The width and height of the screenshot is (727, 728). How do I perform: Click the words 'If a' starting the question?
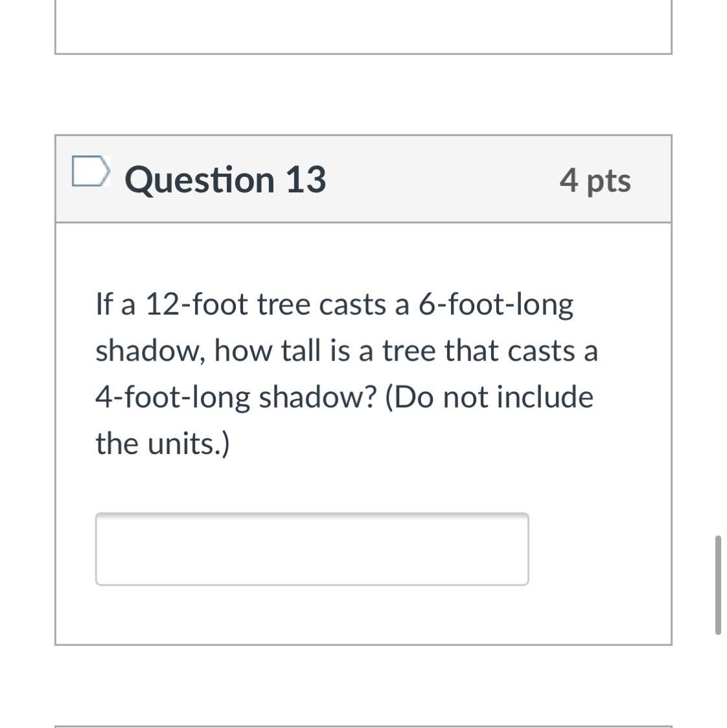(x=115, y=304)
